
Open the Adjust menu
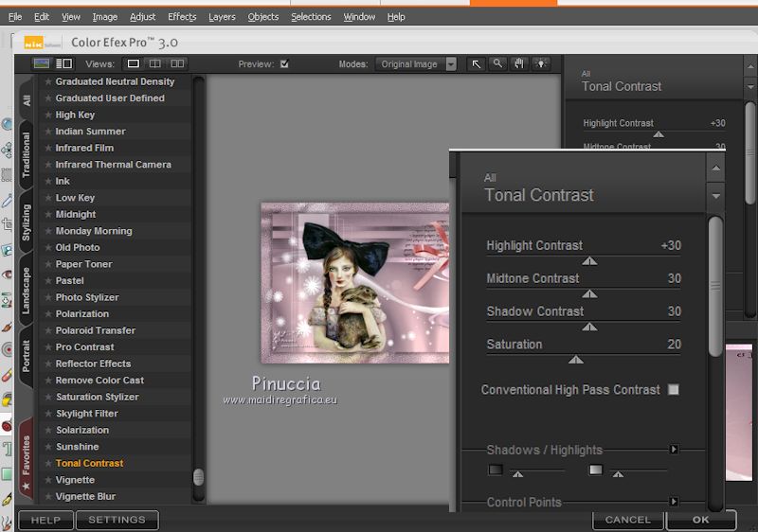point(143,17)
